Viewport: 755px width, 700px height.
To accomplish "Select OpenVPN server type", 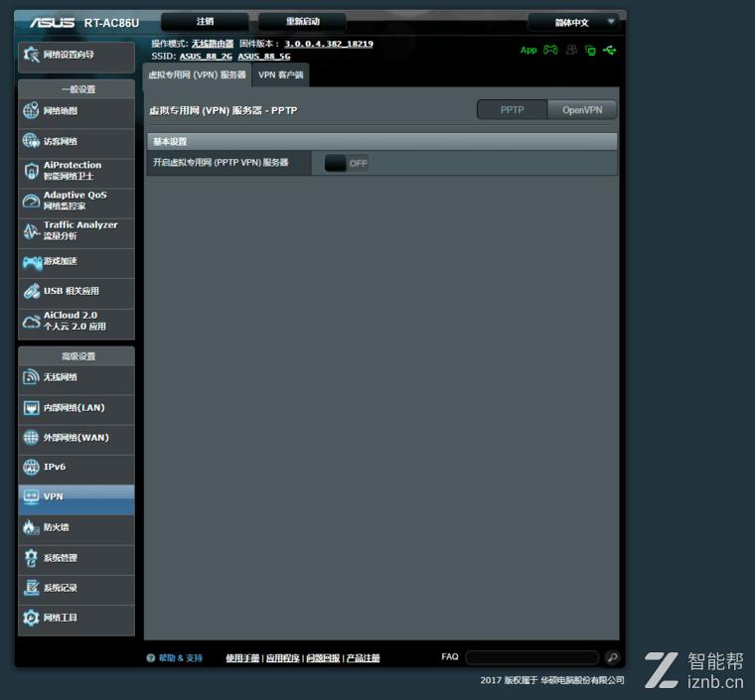I will pos(582,110).
